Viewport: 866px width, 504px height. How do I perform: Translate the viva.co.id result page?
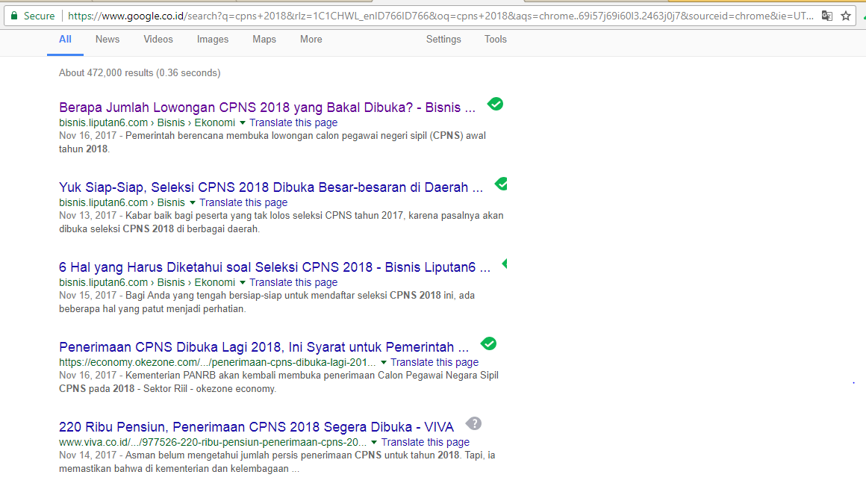[426, 442]
